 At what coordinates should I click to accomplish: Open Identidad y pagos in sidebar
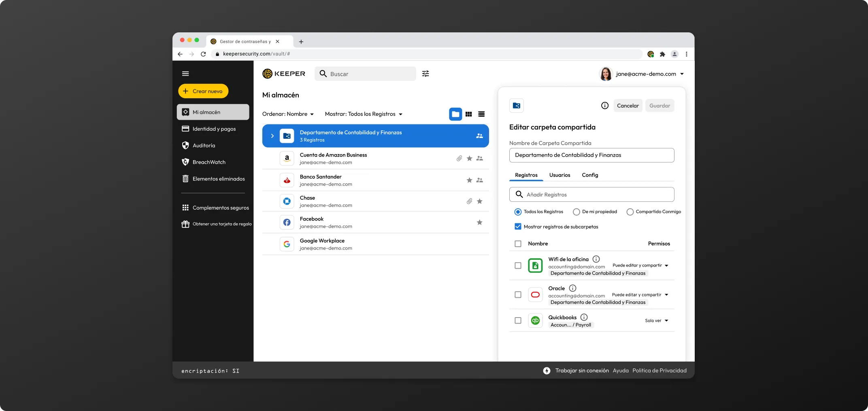(x=213, y=129)
